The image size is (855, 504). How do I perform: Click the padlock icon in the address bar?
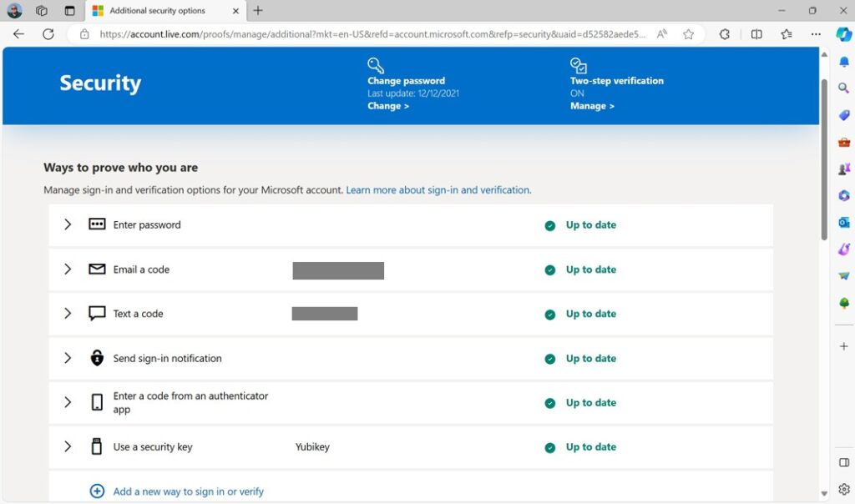point(86,34)
